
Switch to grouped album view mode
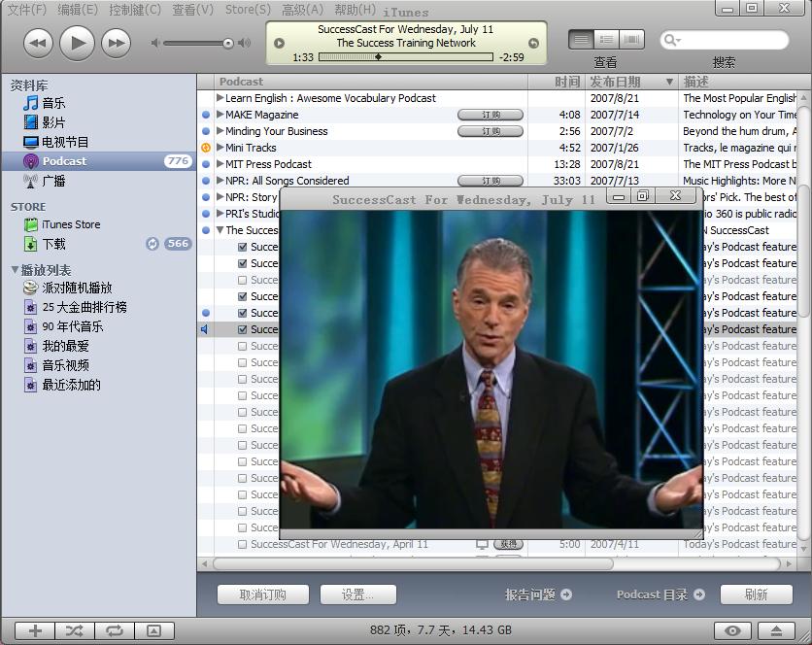(x=606, y=40)
